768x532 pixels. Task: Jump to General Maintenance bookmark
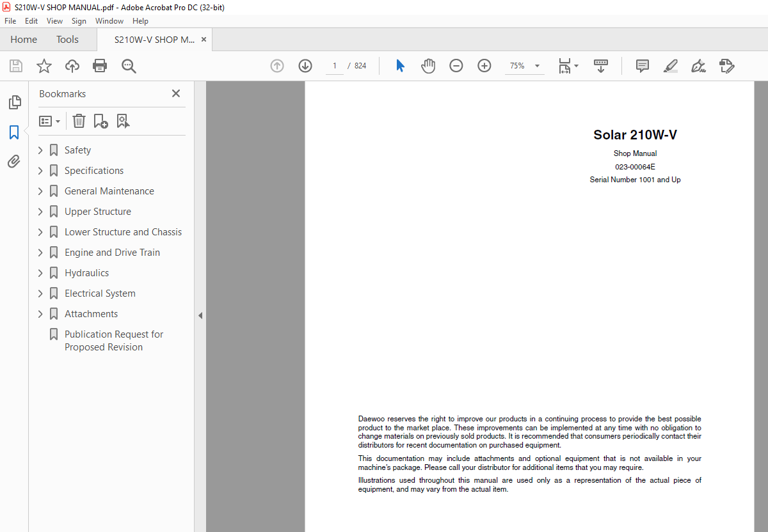(109, 191)
